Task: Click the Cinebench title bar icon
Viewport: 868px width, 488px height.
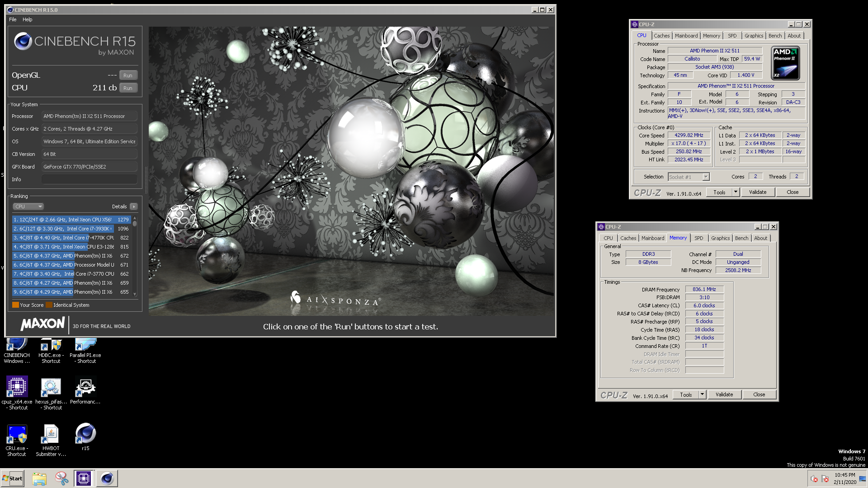Action: pos(10,9)
